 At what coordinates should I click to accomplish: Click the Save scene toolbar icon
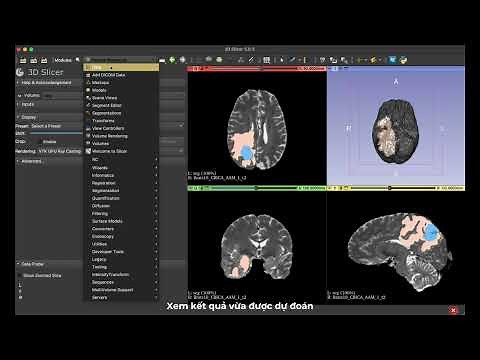pyautogui.click(x=44, y=60)
